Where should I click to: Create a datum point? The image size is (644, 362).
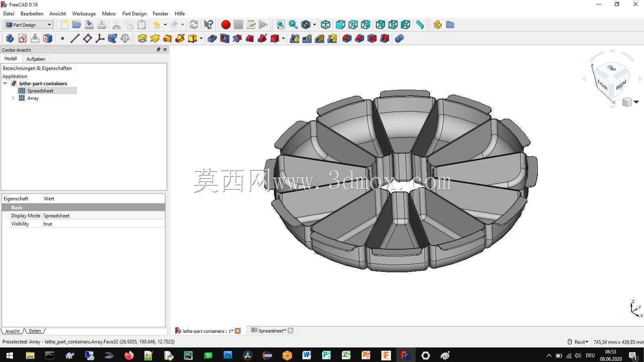pos(63,38)
